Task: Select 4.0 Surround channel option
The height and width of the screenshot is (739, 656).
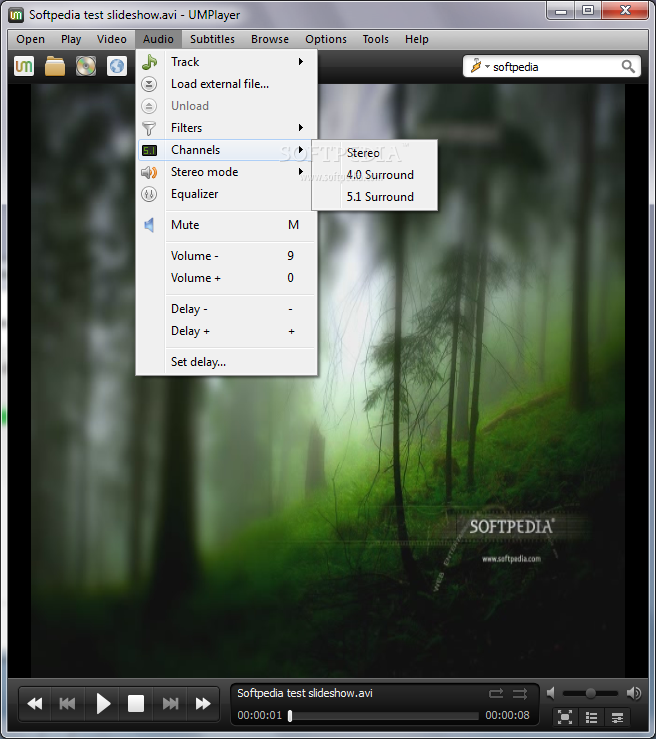Action: 375,175
